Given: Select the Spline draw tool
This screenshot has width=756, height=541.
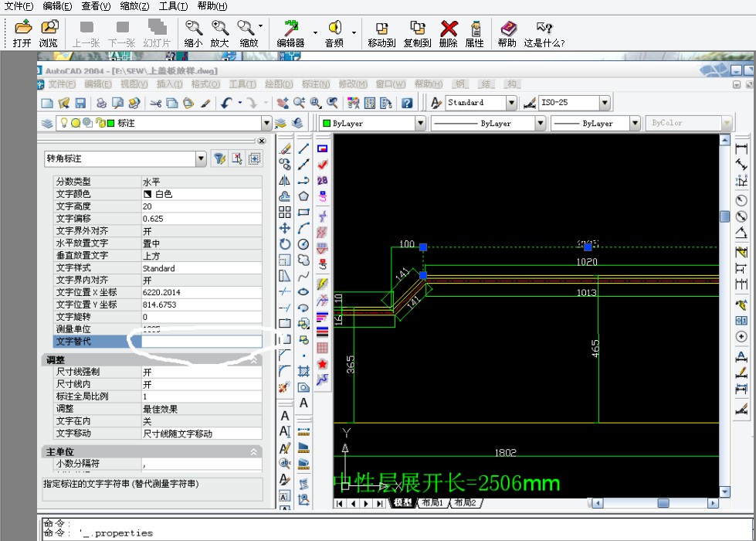Looking at the screenshot, I should click(x=303, y=276).
